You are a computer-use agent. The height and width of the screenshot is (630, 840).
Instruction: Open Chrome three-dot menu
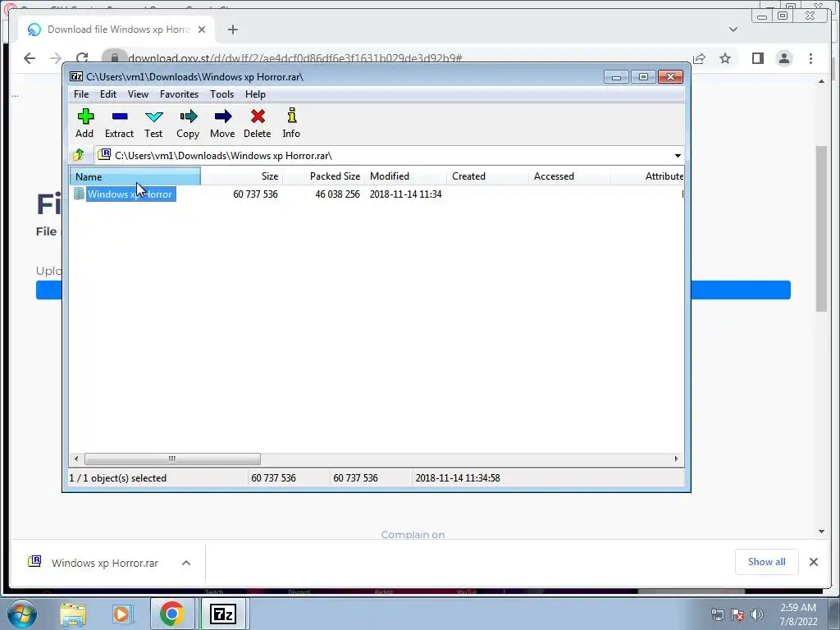coord(810,58)
